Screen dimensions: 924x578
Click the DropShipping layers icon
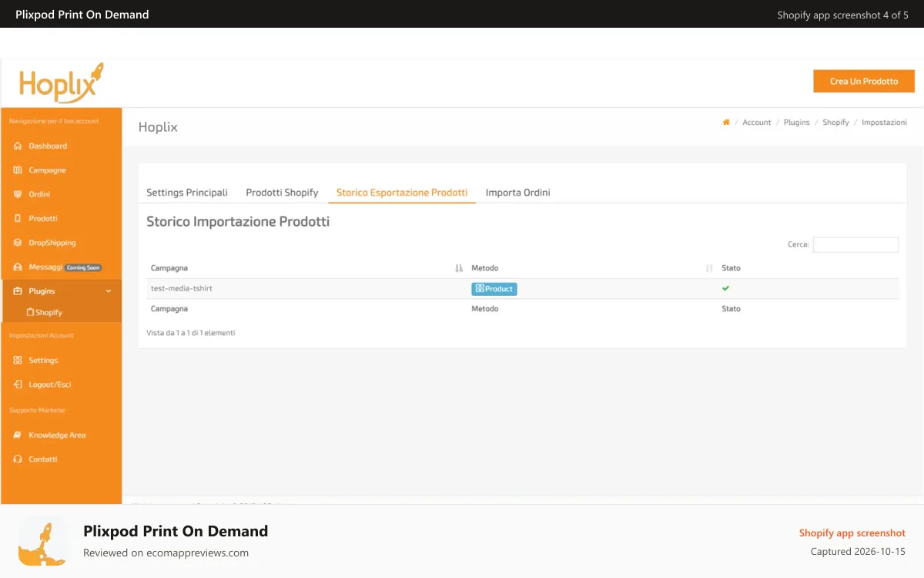click(x=18, y=243)
